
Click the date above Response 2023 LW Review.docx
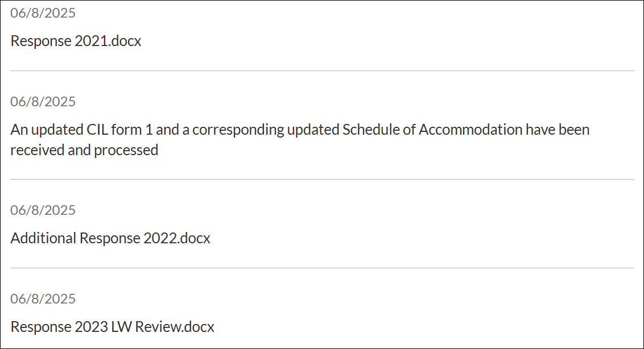tap(43, 299)
